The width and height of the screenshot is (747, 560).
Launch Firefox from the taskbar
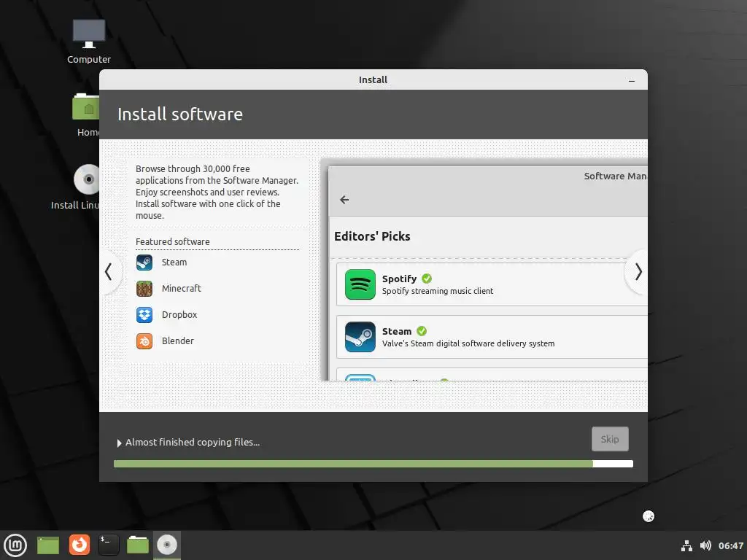[79, 545]
